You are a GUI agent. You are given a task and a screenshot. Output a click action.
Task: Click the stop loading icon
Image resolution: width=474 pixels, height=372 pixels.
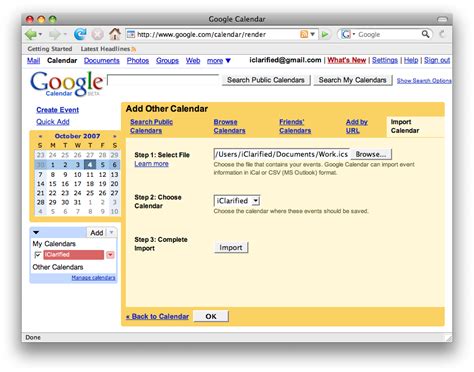[98, 34]
